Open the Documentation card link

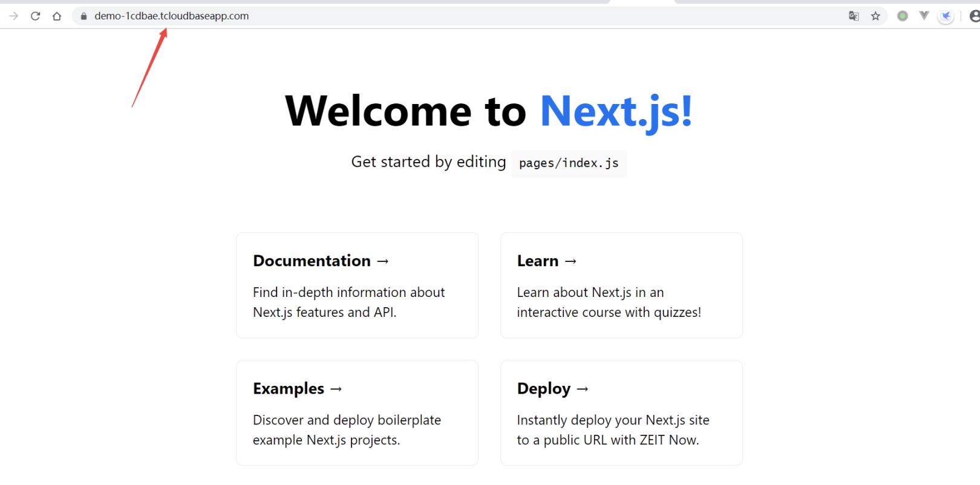pyautogui.click(x=357, y=285)
